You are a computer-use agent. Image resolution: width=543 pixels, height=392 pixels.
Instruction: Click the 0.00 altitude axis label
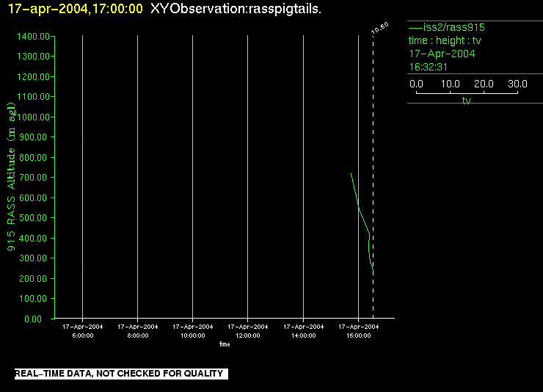point(33,319)
